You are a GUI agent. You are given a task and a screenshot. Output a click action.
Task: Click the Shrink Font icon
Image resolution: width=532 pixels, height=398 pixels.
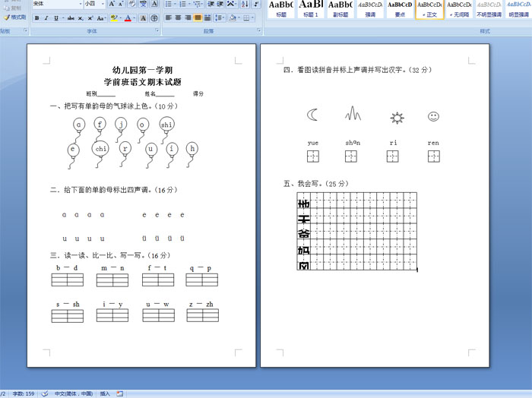coord(122,4)
